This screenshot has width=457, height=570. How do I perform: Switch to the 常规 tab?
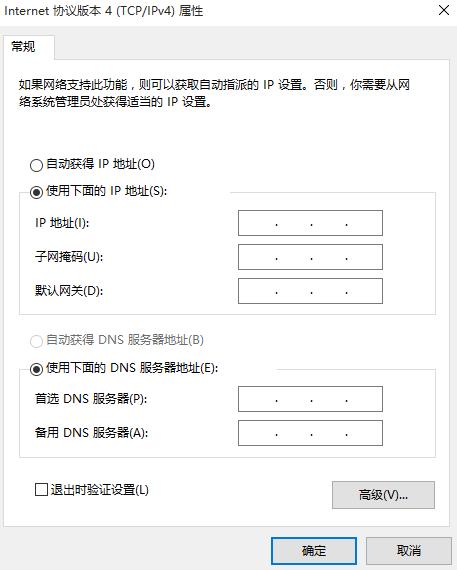pyautogui.click(x=23, y=47)
